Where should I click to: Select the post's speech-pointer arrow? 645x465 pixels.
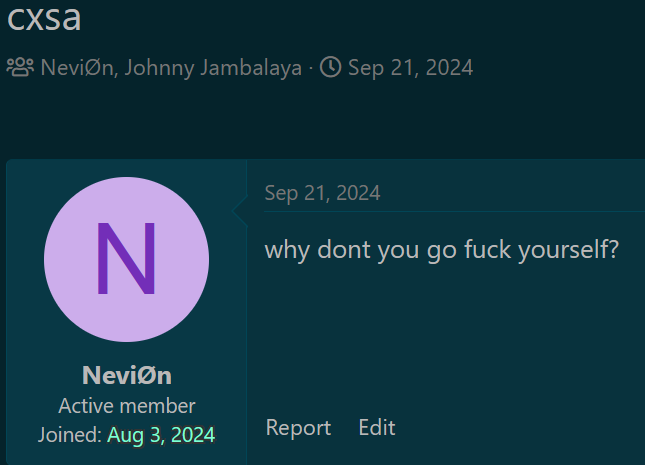tap(239, 211)
